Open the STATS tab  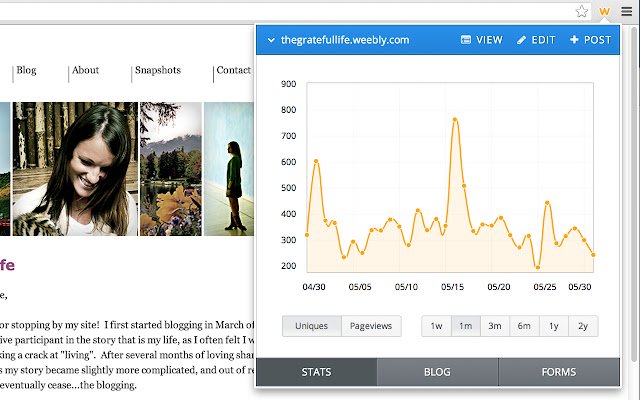[x=316, y=372]
